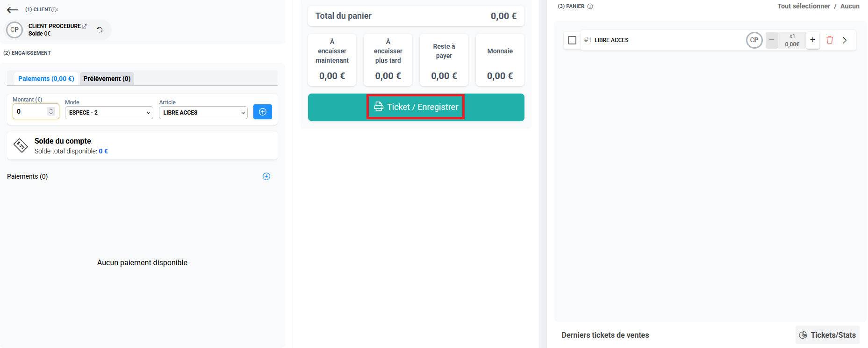Click the CP avatar in cart row

coord(754,40)
